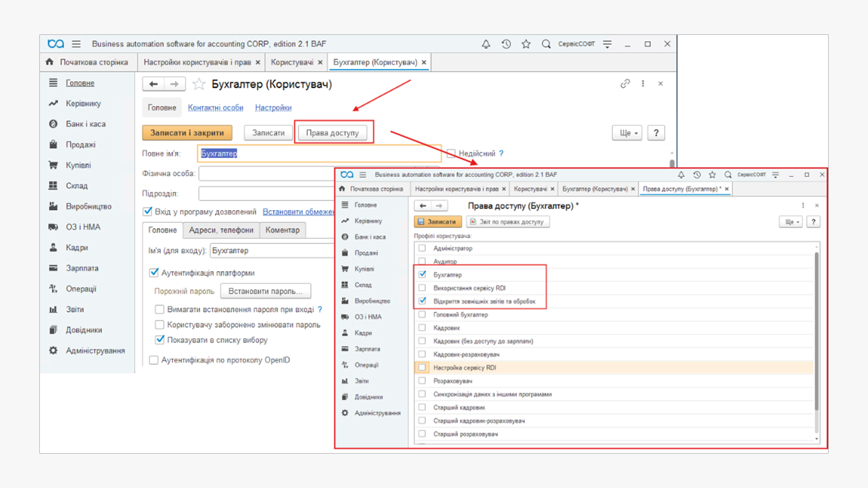Click the help question mark button in user form
Viewport: 868px width, 488px height.
656,133
